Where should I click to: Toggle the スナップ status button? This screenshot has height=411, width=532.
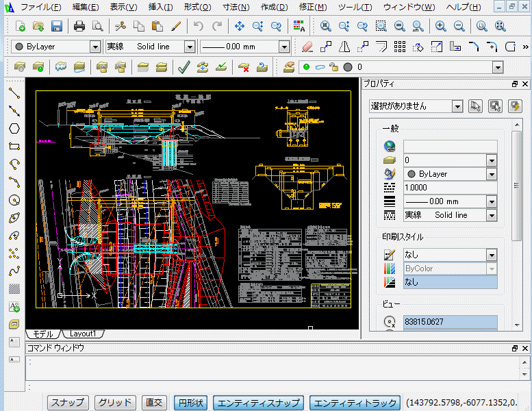coord(68,403)
